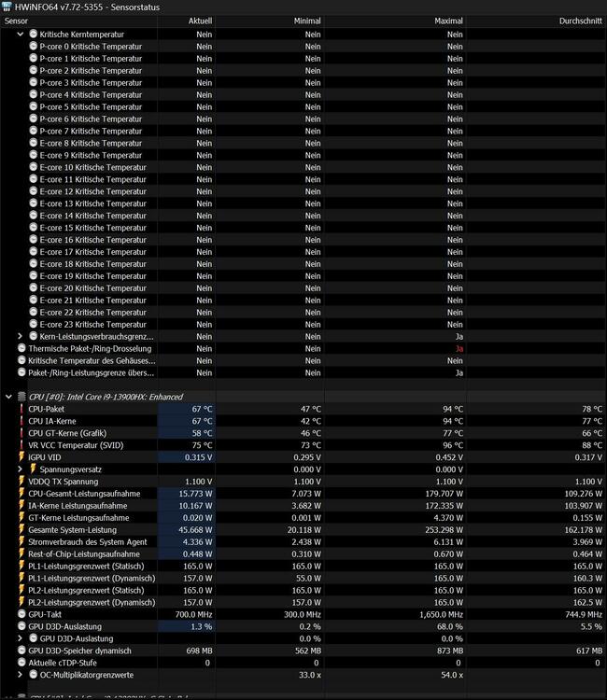Click the Maximal column header

click(x=448, y=20)
